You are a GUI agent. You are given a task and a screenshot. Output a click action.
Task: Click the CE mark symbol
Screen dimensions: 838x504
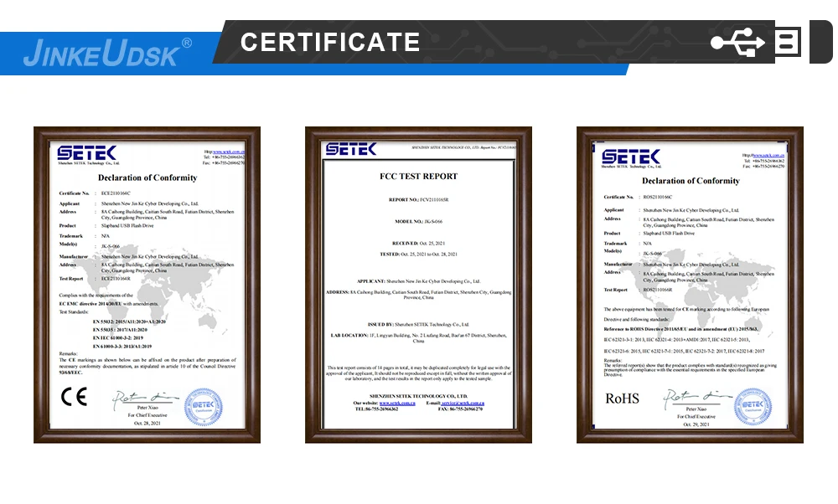click(x=74, y=397)
